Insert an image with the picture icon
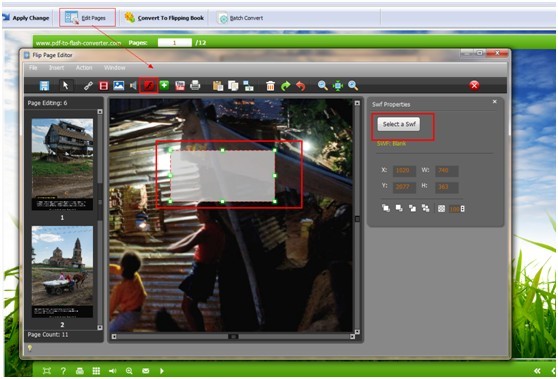The image size is (558, 379). pyautogui.click(x=119, y=86)
